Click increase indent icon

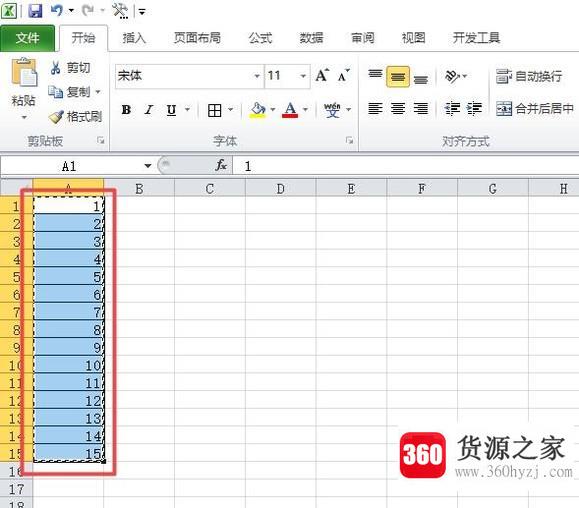tap(474, 109)
